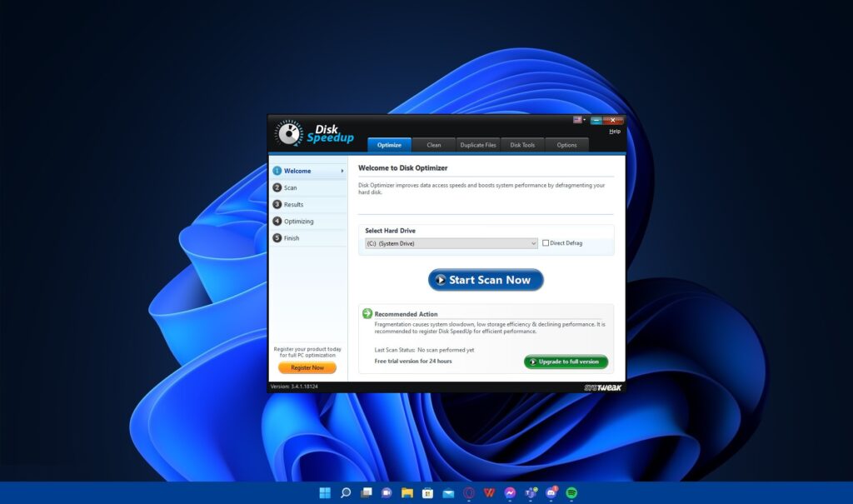Open Spotify from taskbar
The height and width of the screenshot is (504, 853).
571,493
